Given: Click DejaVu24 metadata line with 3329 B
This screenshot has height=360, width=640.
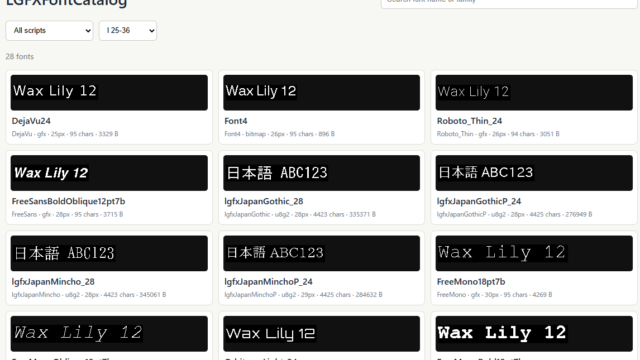Looking at the screenshot, I should (x=65, y=134).
